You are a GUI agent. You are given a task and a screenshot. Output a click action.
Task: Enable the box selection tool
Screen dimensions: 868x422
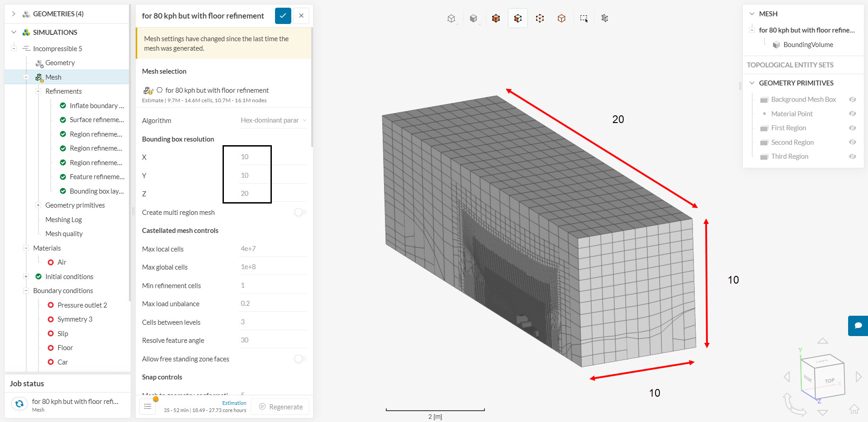pyautogui.click(x=583, y=19)
